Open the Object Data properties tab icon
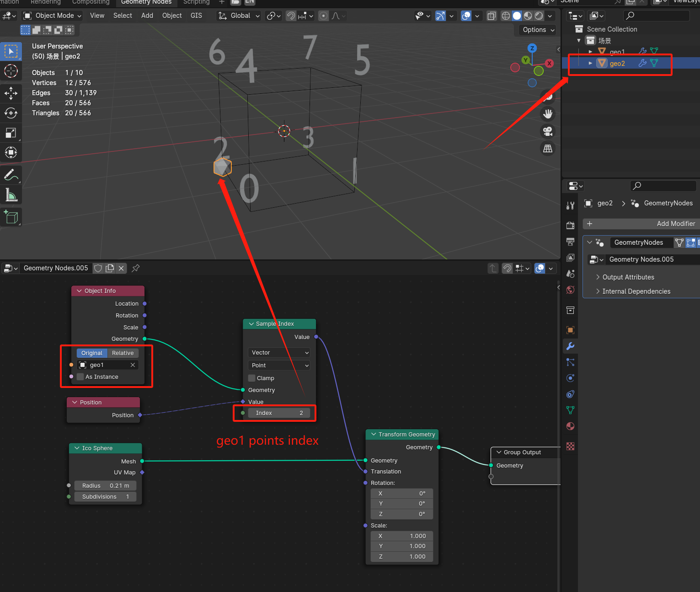The width and height of the screenshot is (700, 592). (570, 410)
